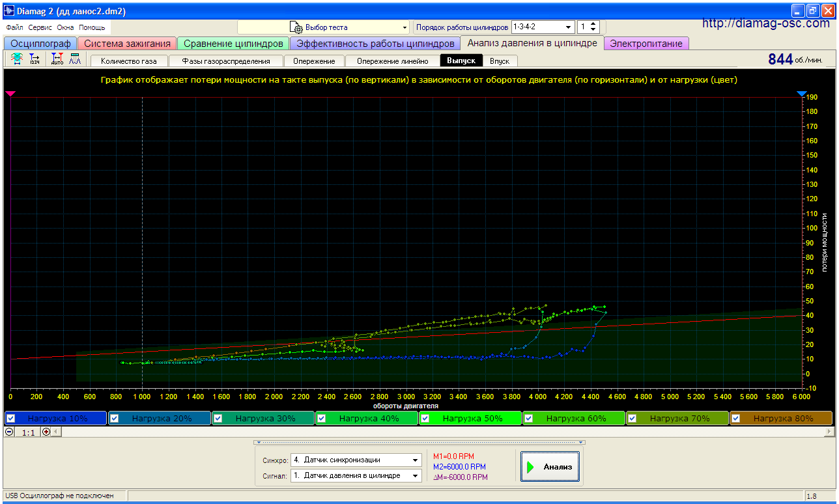Click the 1234 cylinder numbering toolbar icon

[35, 60]
